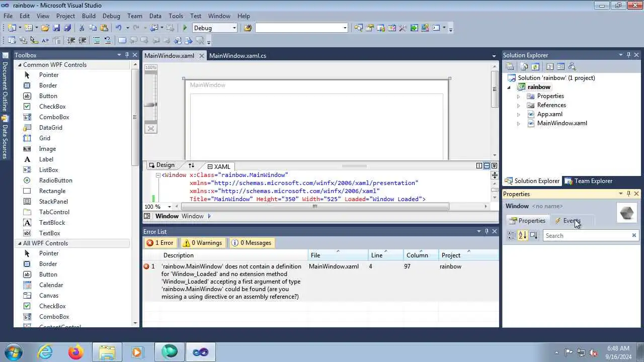The image size is (644, 362).
Task: Toggle the 0 Messages filter
Action: 252,243
